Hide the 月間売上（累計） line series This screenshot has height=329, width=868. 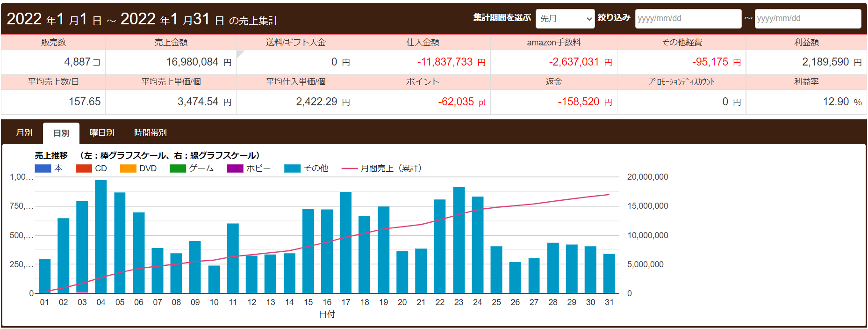350,168
